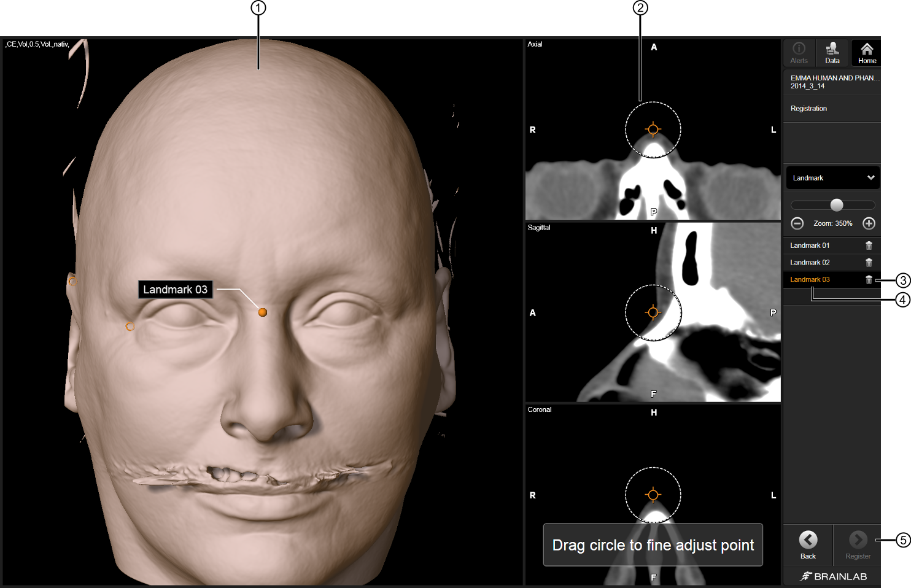Click crosshair in Coronal view
Image resolution: width=911 pixels, height=588 pixels.
coord(653,495)
